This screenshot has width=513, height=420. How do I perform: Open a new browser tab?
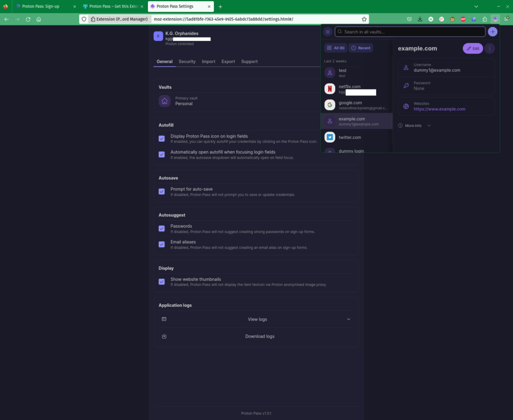pos(220,7)
